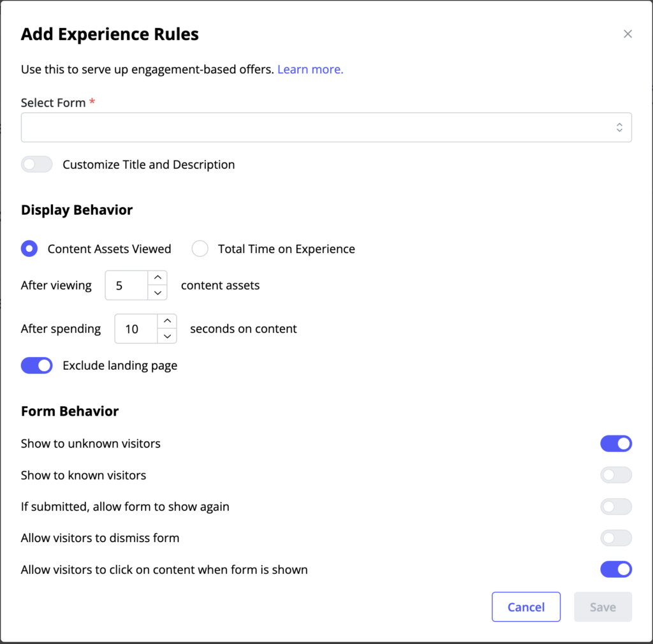Select Total Time on Experience

coord(200,249)
